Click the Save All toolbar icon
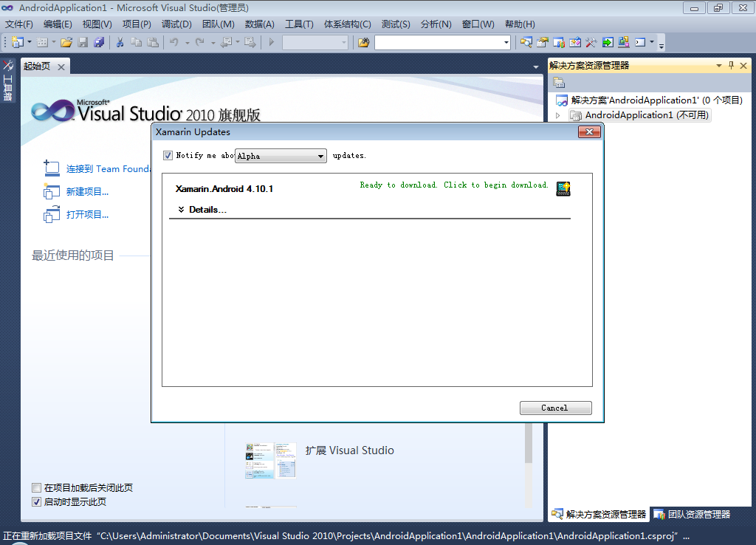 pos(99,42)
